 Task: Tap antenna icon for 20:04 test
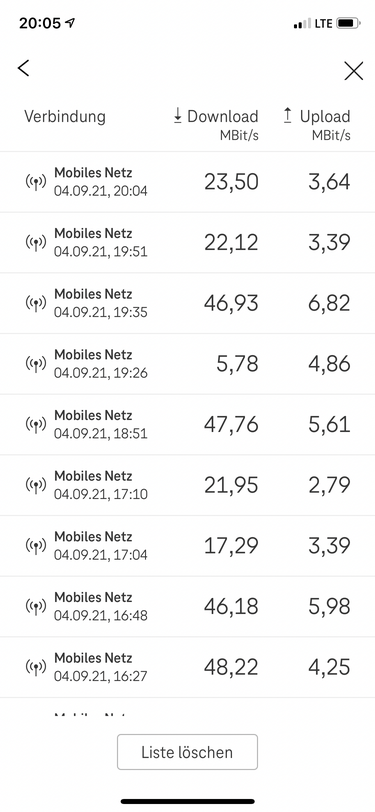[x=36, y=182]
